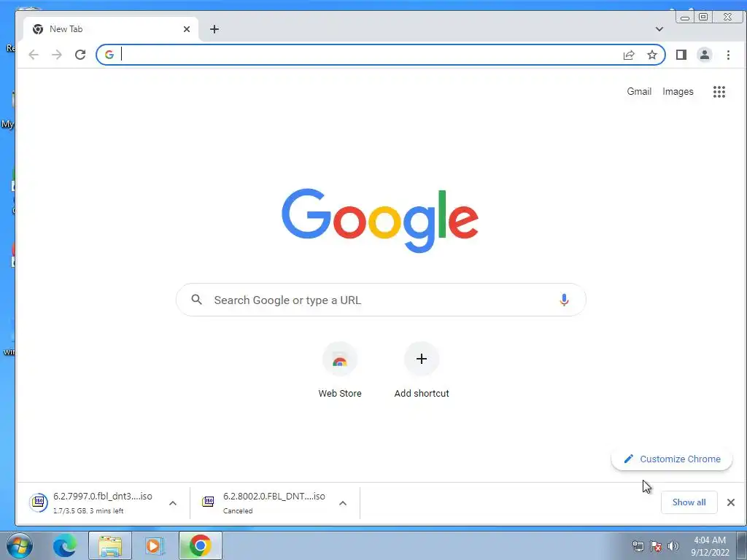Expand the tab search chevron
This screenshot has height=560, width=747.
point(659,29)
